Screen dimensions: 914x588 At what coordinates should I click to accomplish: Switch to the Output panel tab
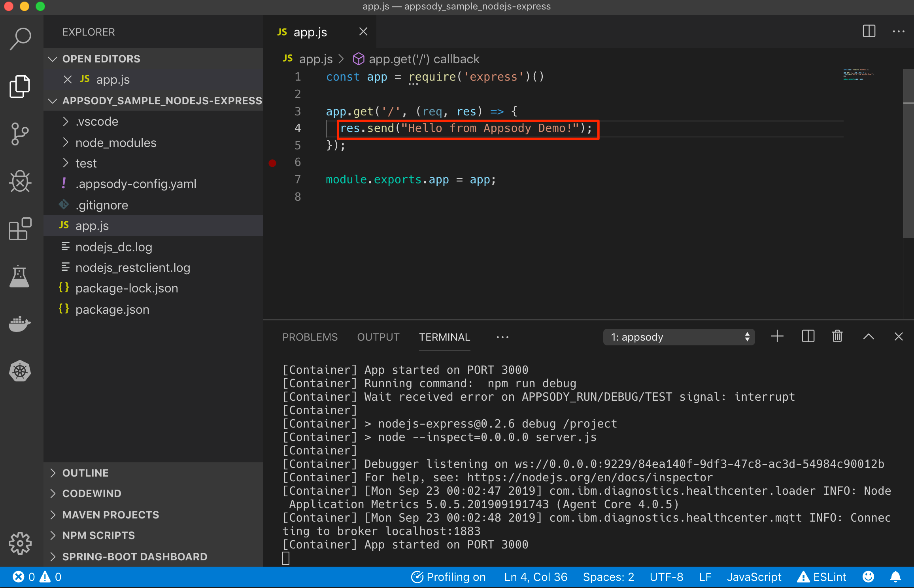click(x=378, y=337)
